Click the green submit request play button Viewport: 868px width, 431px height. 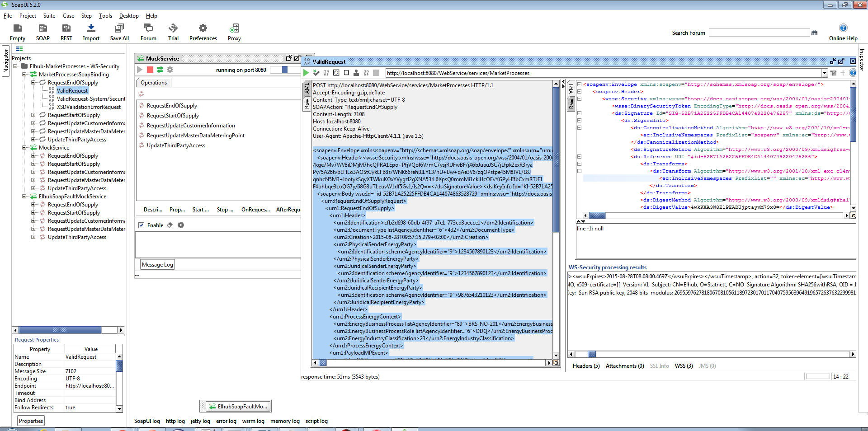(306, 73)
